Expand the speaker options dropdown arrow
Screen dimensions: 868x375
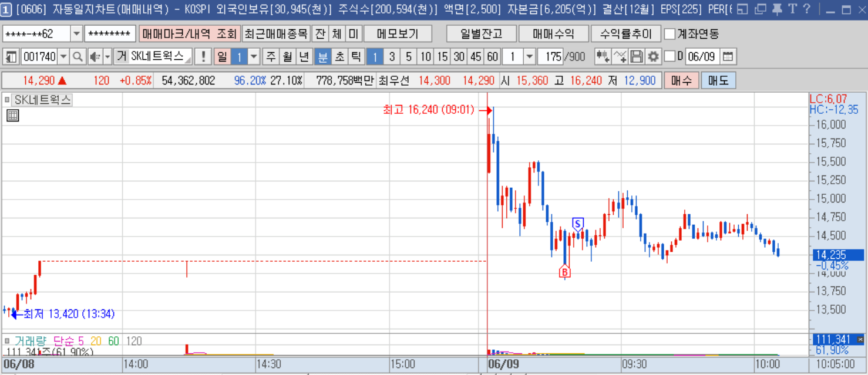coord(107,57)
